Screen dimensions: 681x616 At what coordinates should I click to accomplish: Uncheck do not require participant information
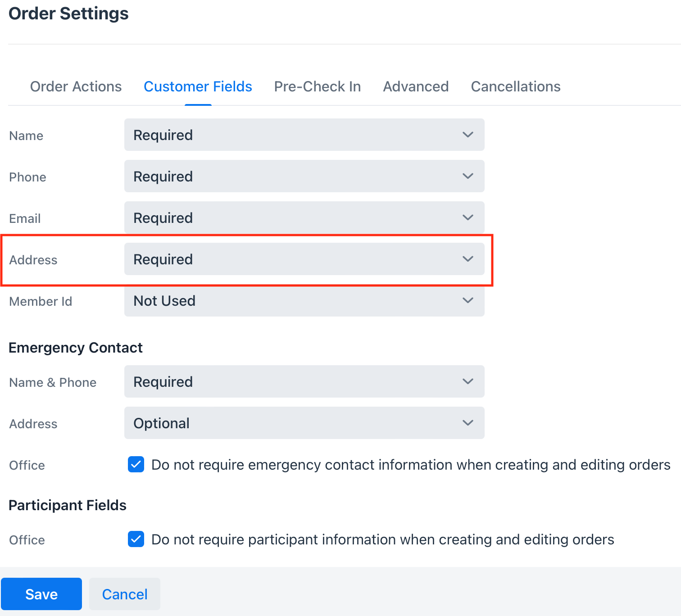tap(136, 539)
